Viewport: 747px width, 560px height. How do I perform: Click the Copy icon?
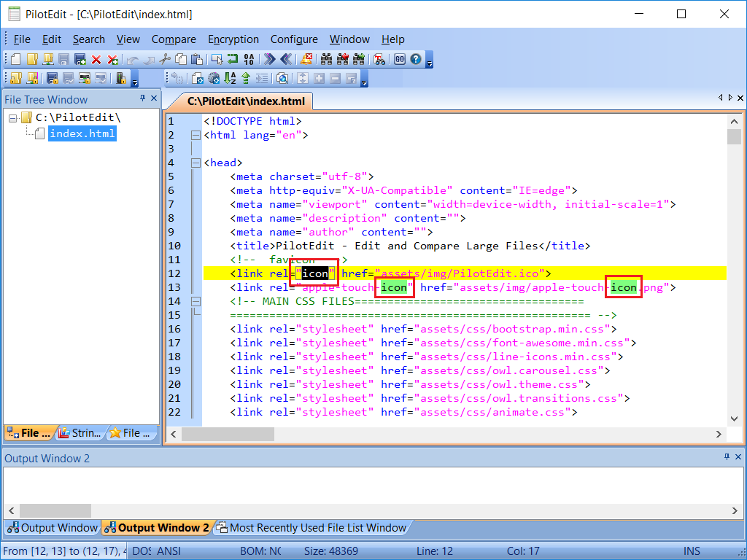(181, 59)
